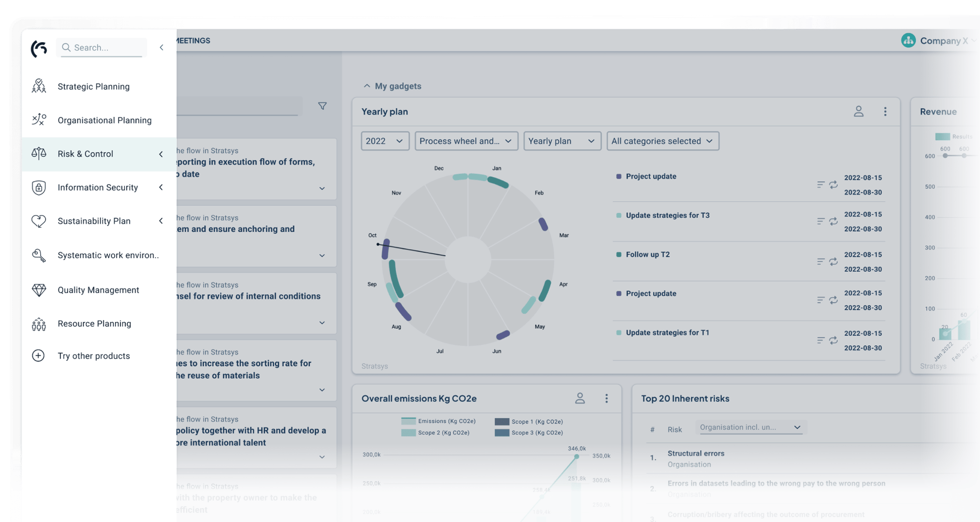Viewport: 980px width, 522px height.
Task: Click the Stratsys logo icon
Action: 39,48
